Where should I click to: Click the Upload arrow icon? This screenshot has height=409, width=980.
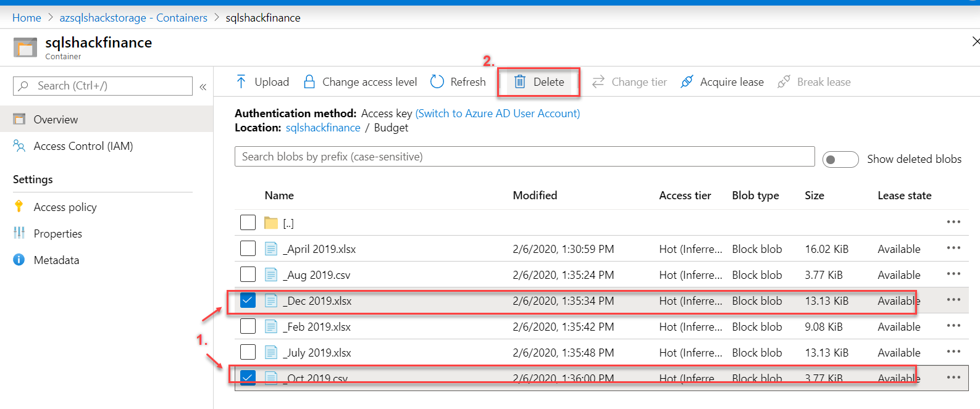tap(241, 81)
